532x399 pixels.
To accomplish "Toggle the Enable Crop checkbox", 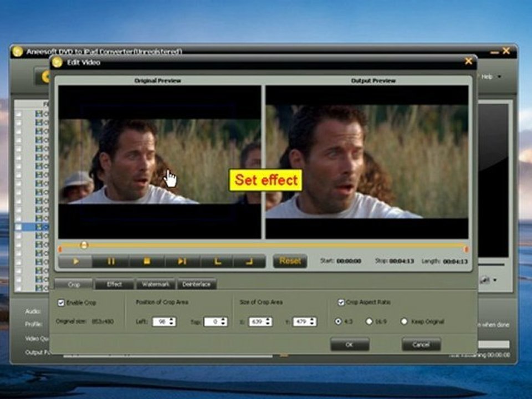I will (61, 303).
